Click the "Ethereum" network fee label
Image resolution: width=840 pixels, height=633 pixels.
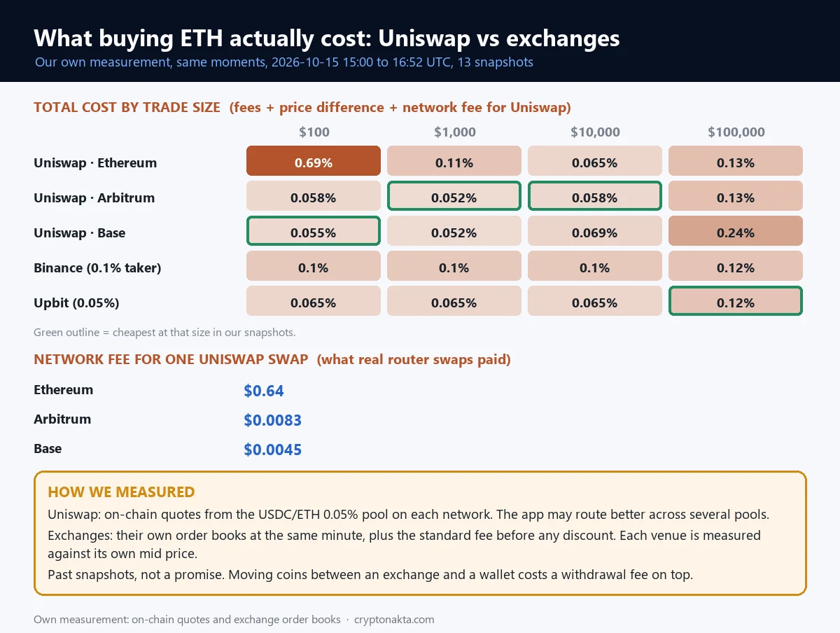[x=63, y=390]
